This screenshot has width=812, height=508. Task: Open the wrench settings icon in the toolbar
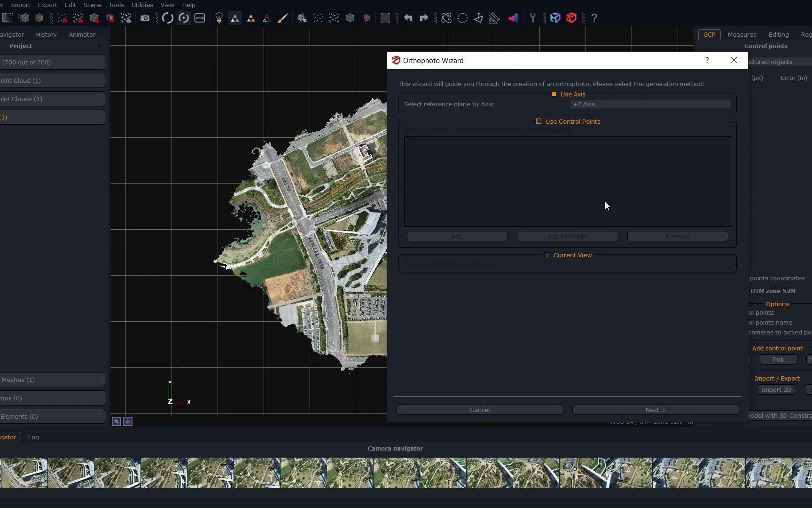532,18
